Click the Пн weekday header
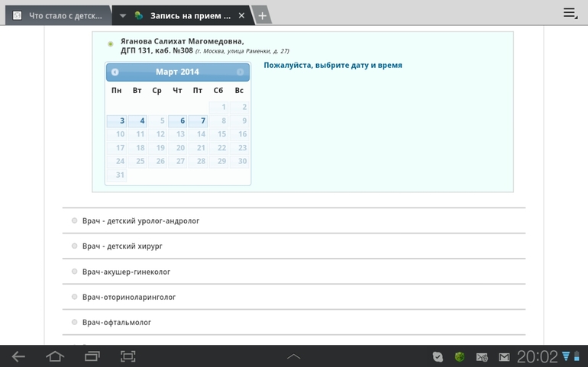The image size is (588, 367). pyautogui.click(x=117, y=90)
